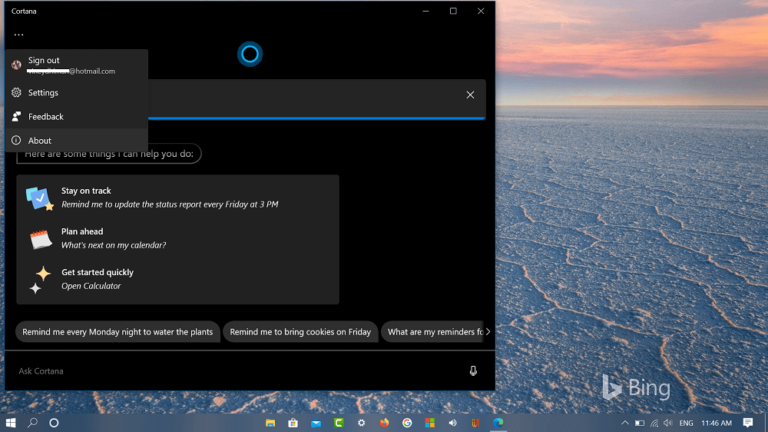Open the Action Center notifications icon

[748, 423]
